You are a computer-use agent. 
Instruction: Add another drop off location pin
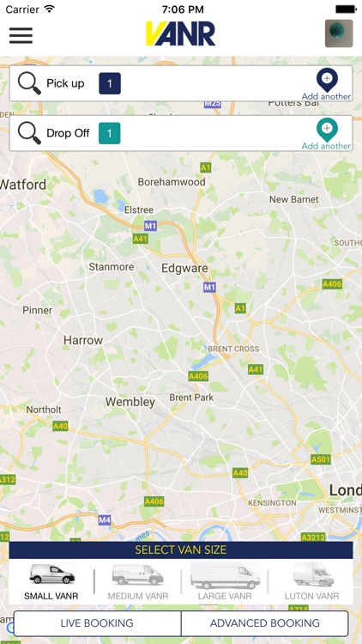327,134
